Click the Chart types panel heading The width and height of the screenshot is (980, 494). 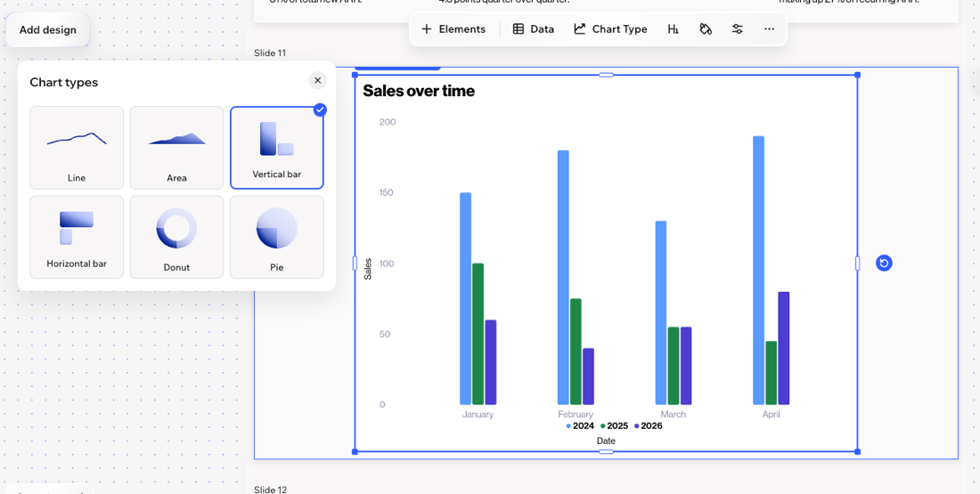(x=64, y=83)
